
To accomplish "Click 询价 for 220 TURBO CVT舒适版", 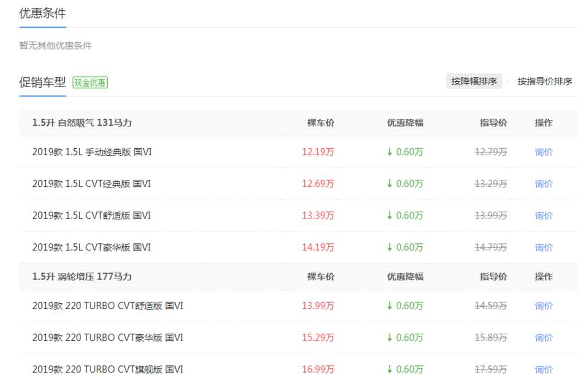I will [543, 306].
